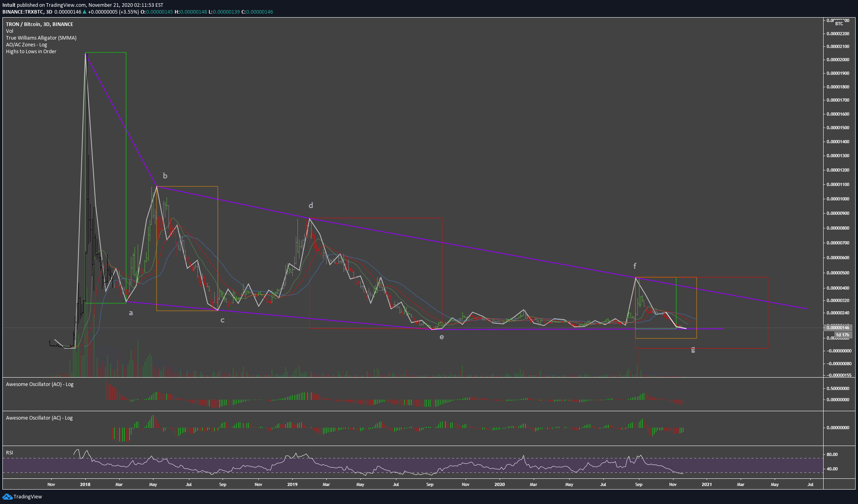The width and height of the screenshot is (858, 504).
Task: Click the 2021 marker on the time axis
Action: 707,484
